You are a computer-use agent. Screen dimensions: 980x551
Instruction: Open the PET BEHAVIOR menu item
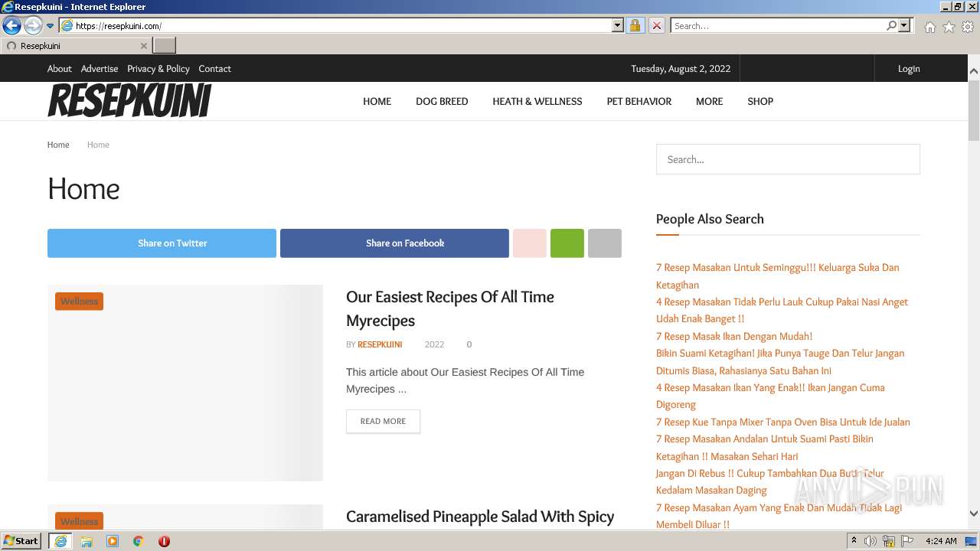639,101
